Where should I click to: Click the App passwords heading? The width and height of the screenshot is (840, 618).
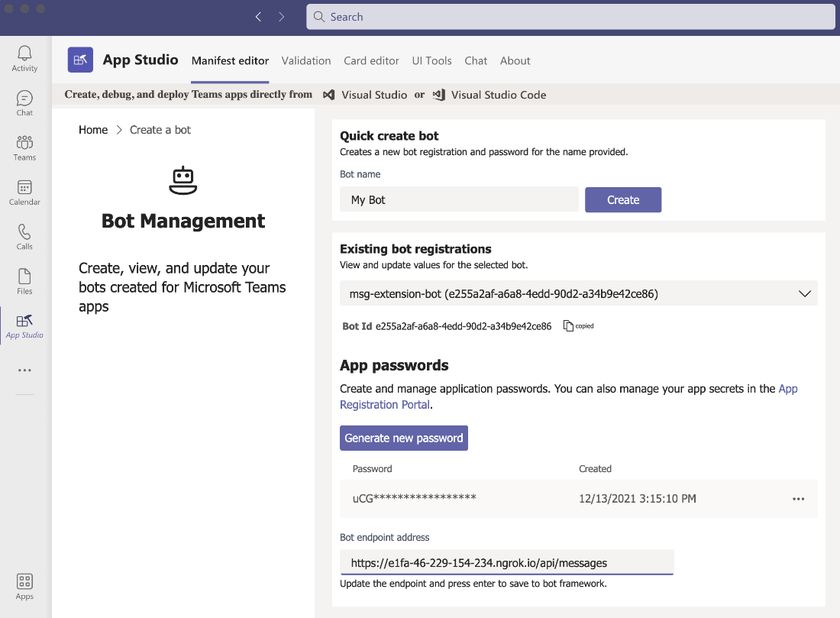pos(394,366)
